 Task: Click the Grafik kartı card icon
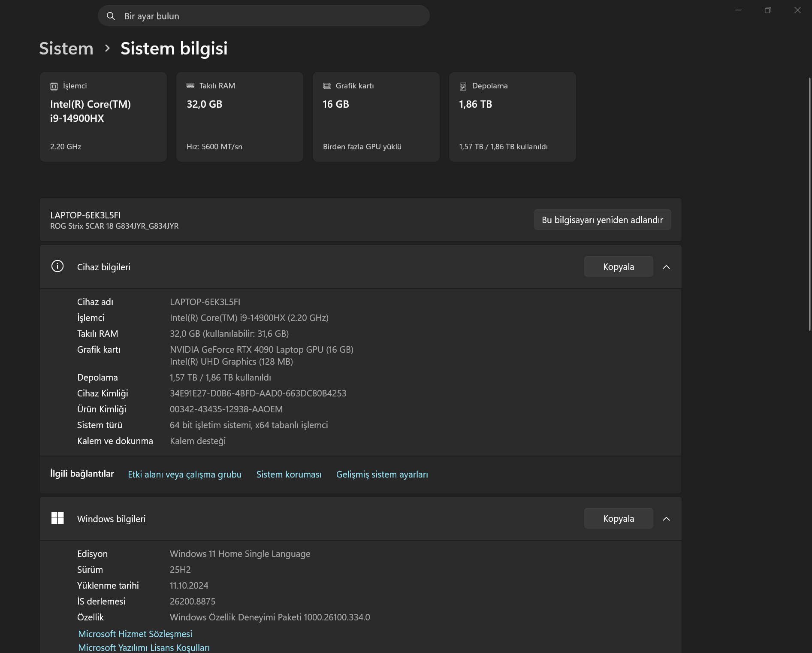(x=327, y=86)
